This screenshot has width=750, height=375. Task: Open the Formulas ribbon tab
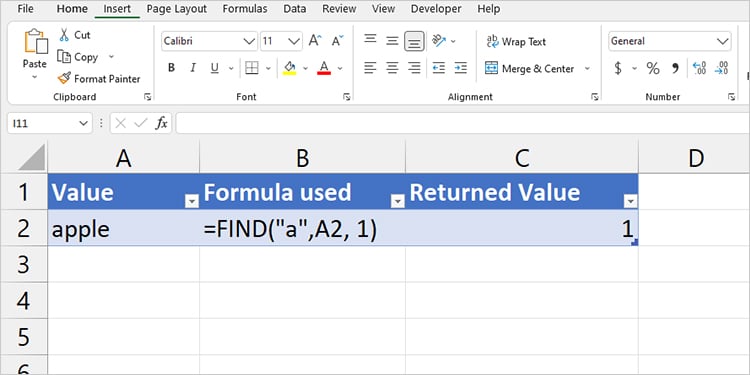245,9
